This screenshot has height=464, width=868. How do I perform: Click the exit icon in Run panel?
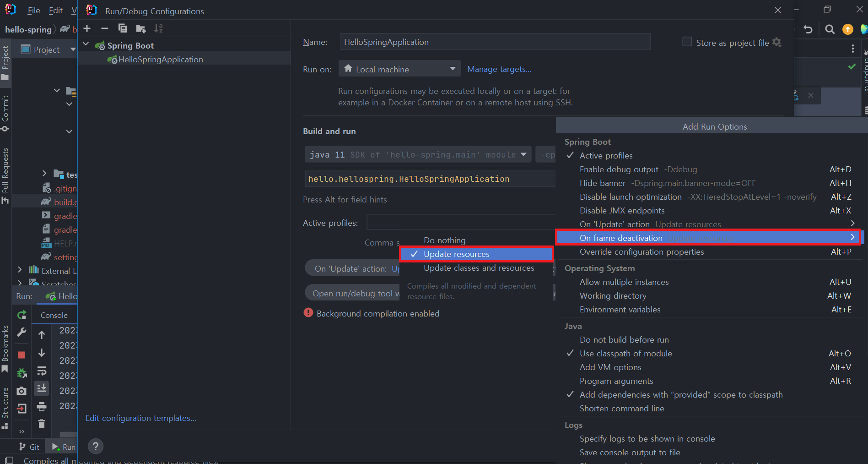[x=22, y=408]
